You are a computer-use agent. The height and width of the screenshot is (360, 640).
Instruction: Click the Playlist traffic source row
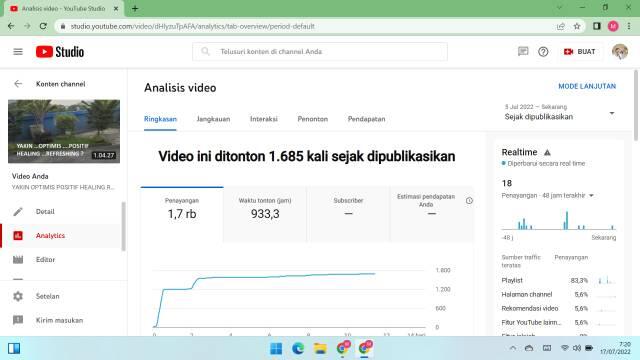point(558,280)
